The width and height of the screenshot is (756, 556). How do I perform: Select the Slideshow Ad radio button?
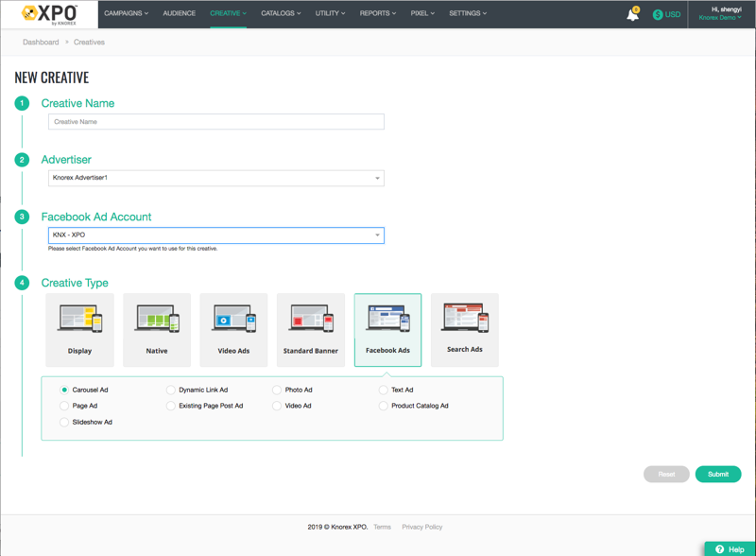pyautogui.click(x=64, y=422)
